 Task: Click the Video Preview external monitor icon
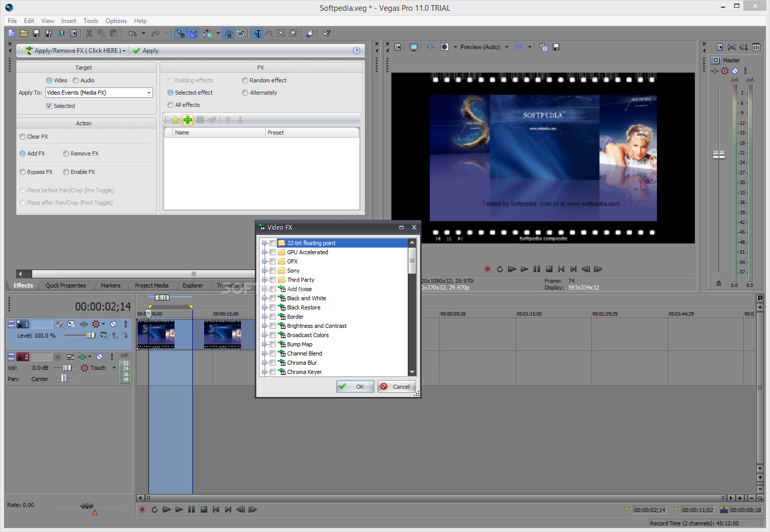[x=414, y=47]
